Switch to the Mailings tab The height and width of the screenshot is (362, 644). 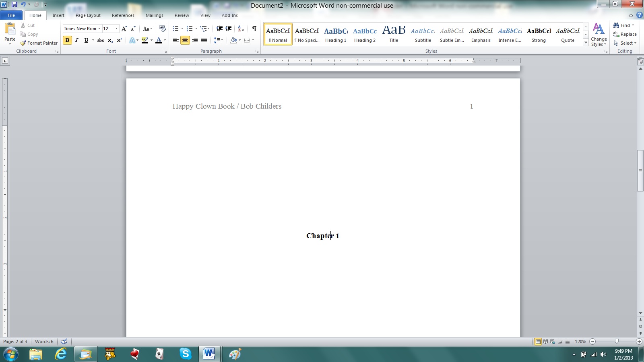[154, 15]
